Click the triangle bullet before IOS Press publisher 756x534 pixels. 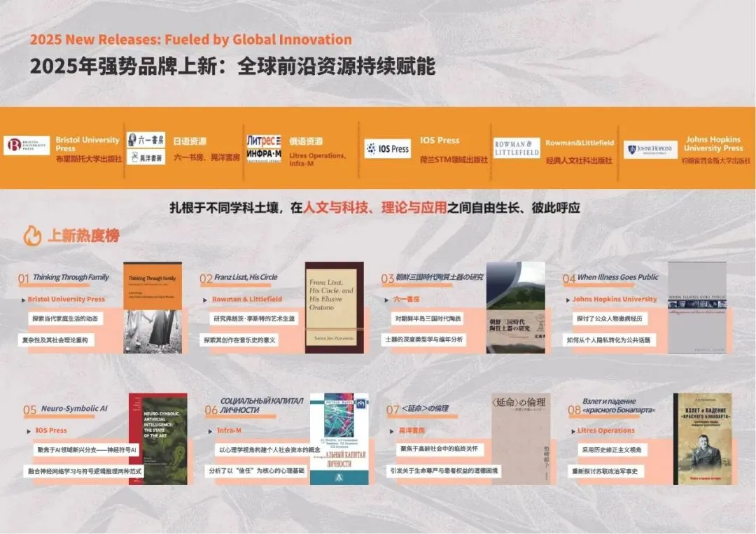coord(29,431)
